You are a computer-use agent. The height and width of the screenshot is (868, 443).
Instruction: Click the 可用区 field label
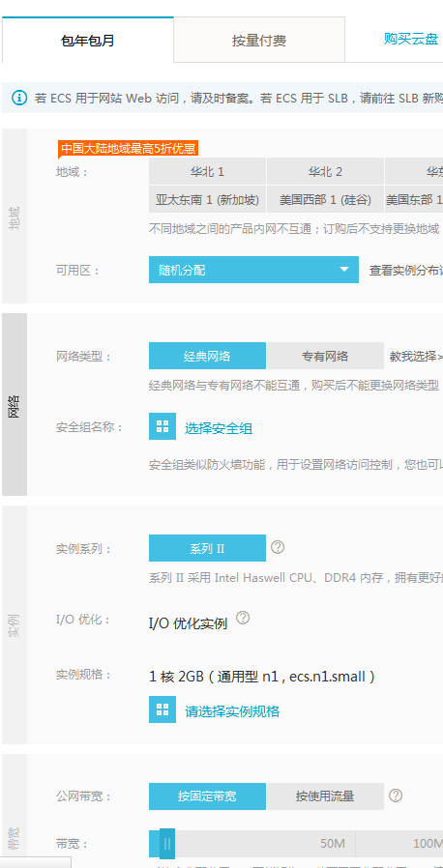click(x=77, y=270)
